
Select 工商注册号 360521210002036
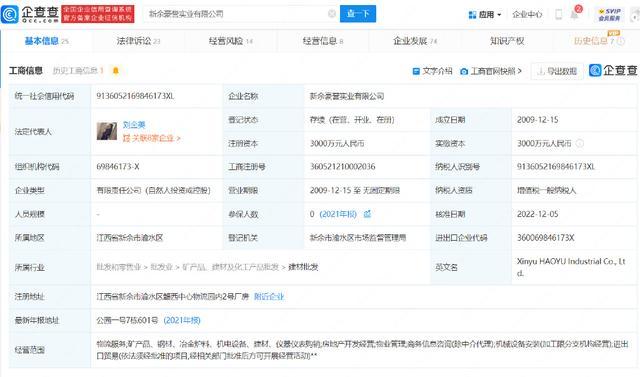(x=342, y=167)
